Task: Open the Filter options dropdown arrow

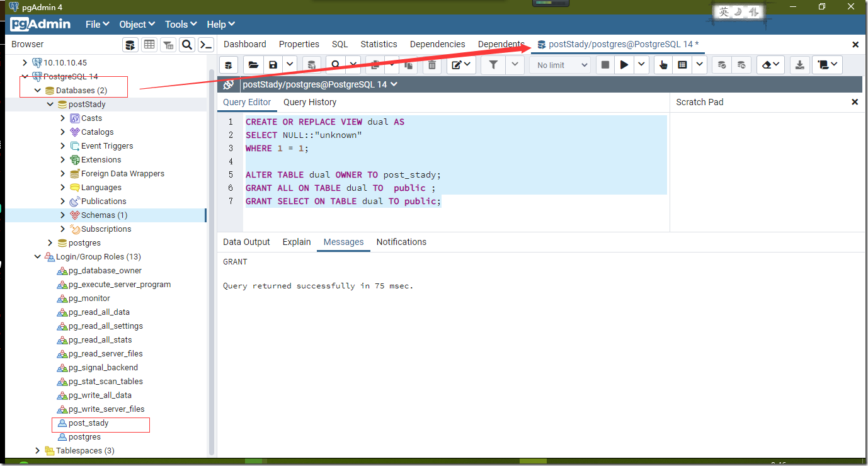Action: click(515, 65)
